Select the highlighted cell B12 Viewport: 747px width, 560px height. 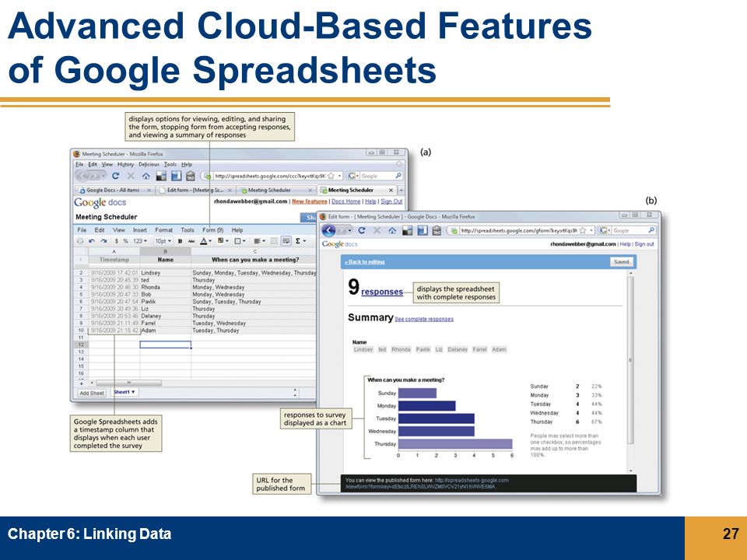click(x=165, y=345)
